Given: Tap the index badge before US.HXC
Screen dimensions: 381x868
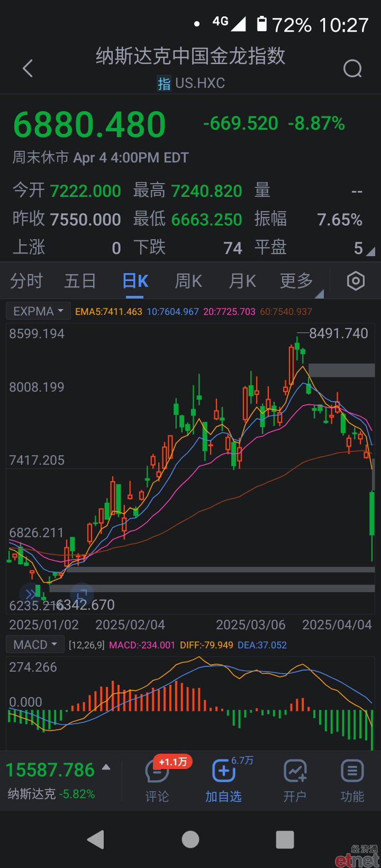Looking at the screenshot, I should tap(164, 84).
